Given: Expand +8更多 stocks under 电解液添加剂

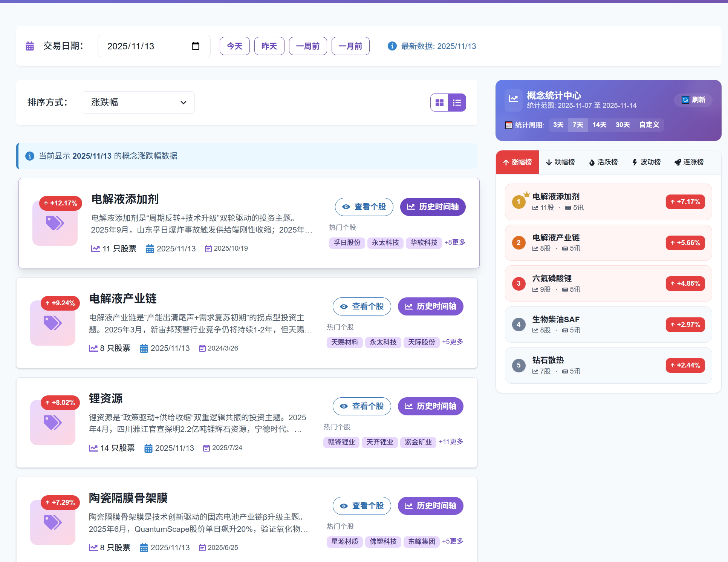Looking at the screenshot, I should (454, 243).
